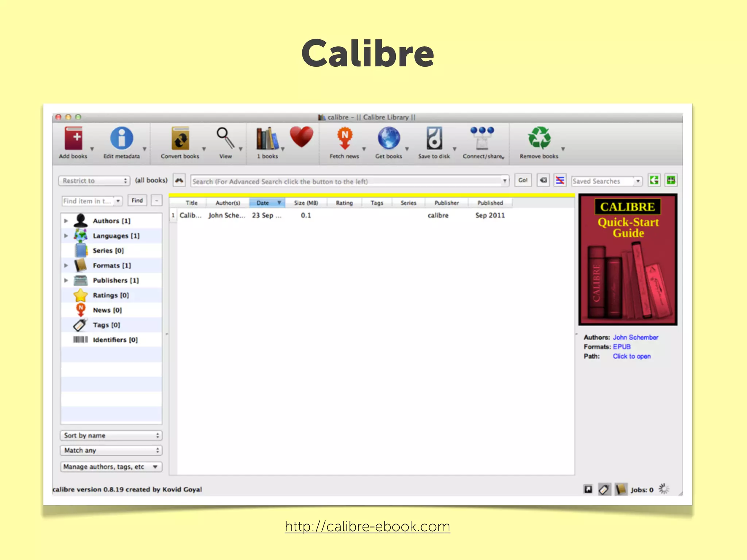Open Add books dropdown arrow
This screenshot has width=747, height=560.
coord(92,149)
